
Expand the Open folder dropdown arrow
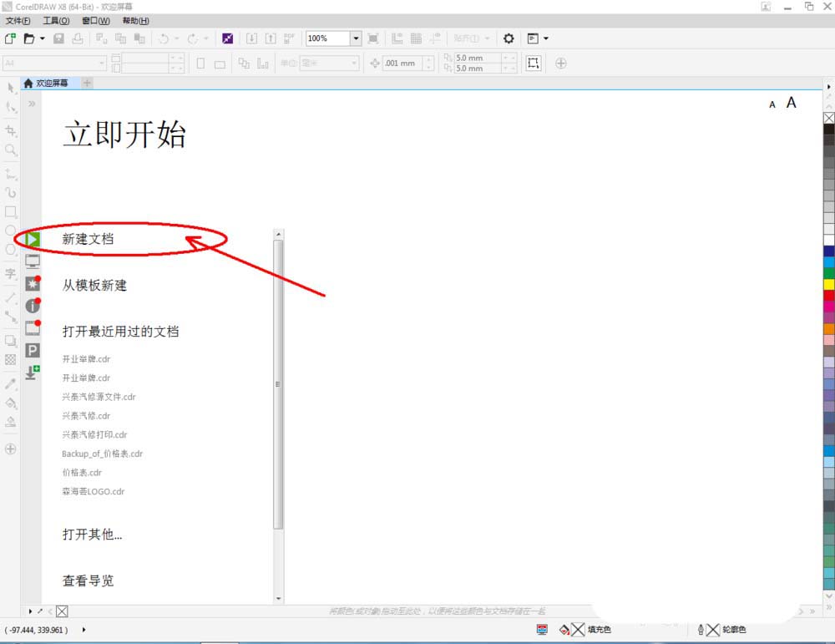[43, 38]
